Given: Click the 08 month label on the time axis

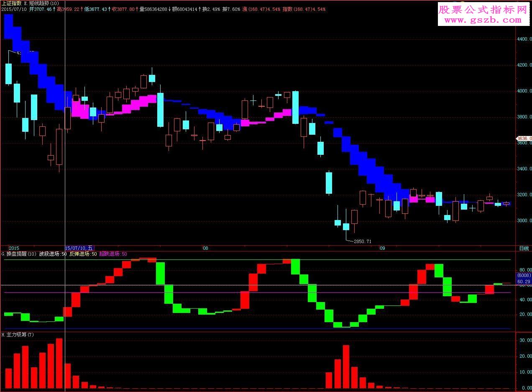Looking at the screenshot, I should tap(205, 248).
